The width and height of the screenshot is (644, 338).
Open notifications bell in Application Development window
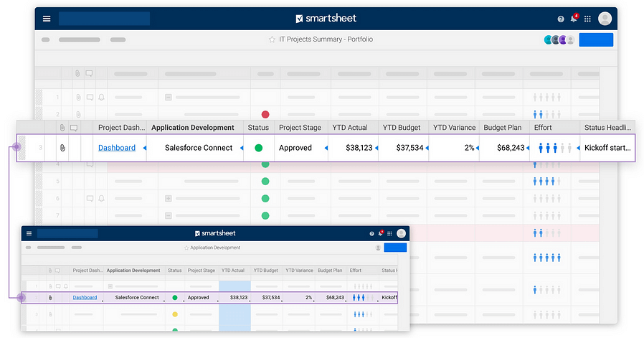point(380,233)
